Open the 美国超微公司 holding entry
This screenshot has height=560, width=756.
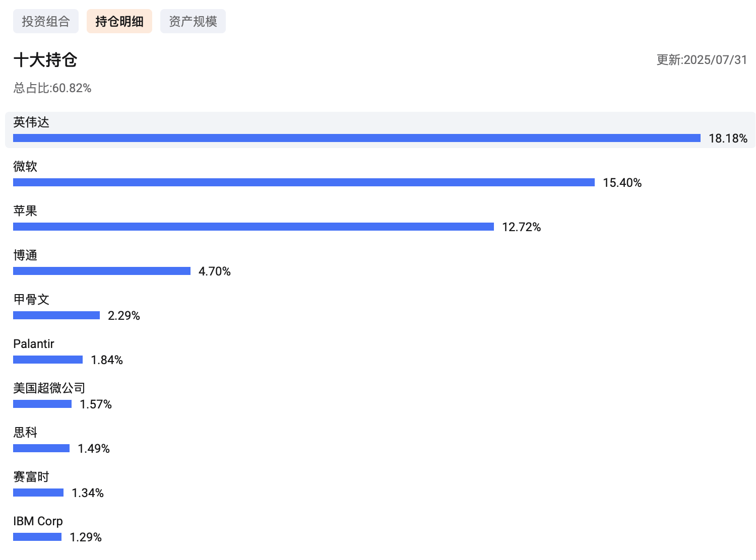[x=49, y=388]
